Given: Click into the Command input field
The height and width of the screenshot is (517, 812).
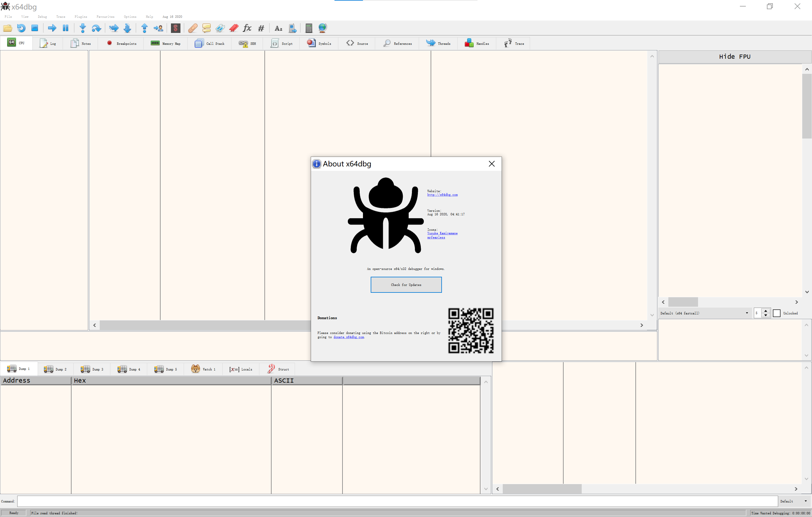Looking at the screenshot, I should (x=397, y=501).
